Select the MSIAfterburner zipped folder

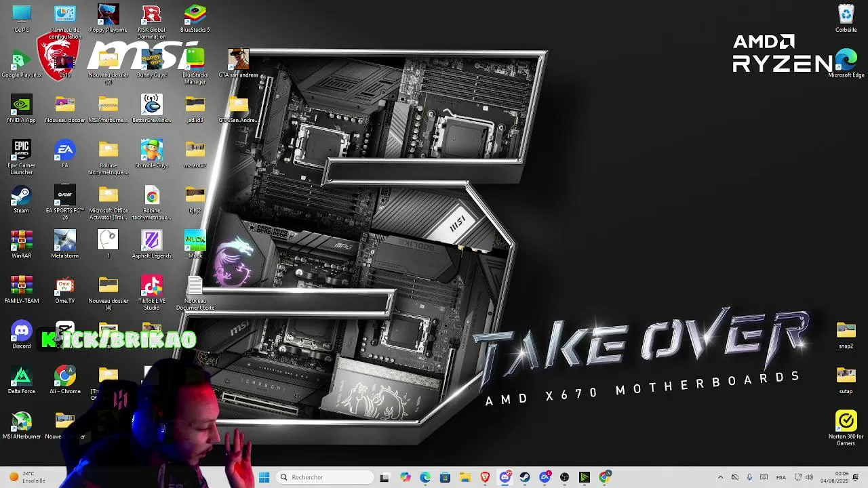108,109
